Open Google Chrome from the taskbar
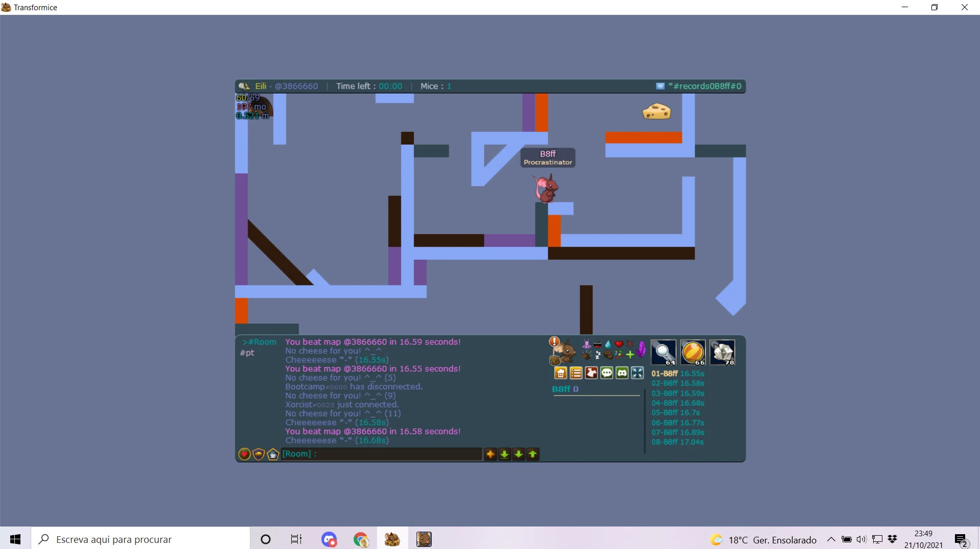This screenshot has width=980, height=549. coord(361,539)
